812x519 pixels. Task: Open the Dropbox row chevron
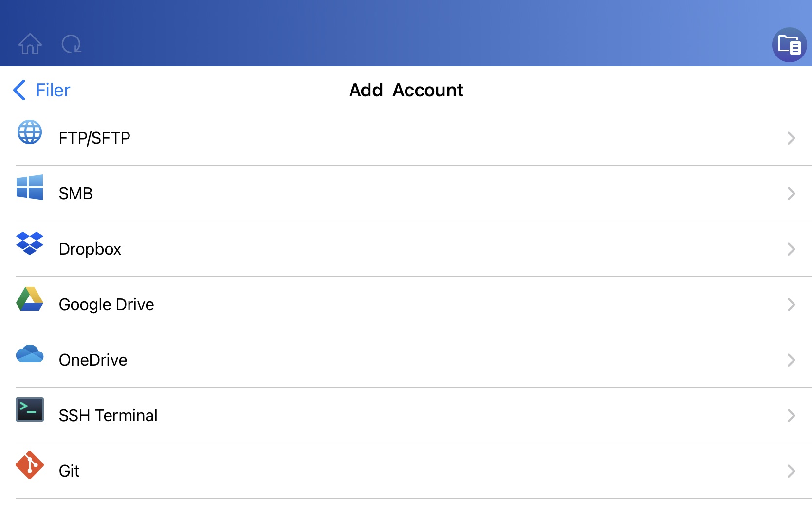pos(792,249)
